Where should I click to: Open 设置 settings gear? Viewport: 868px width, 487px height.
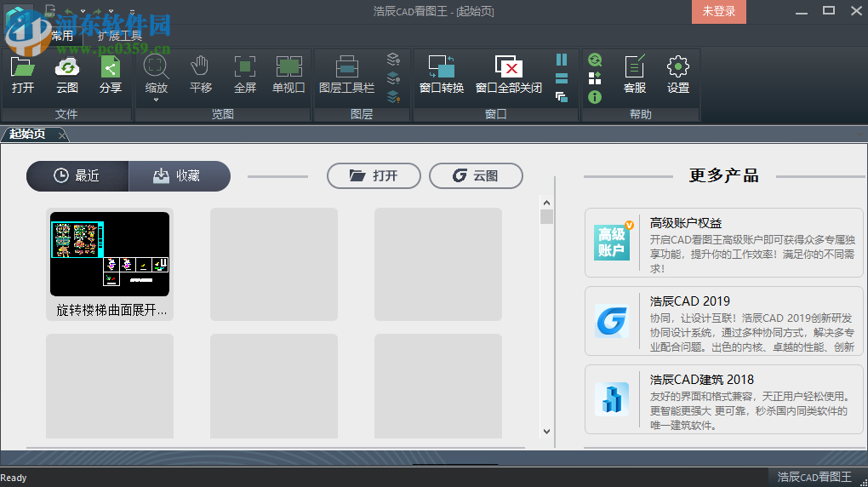click(678, 75)
